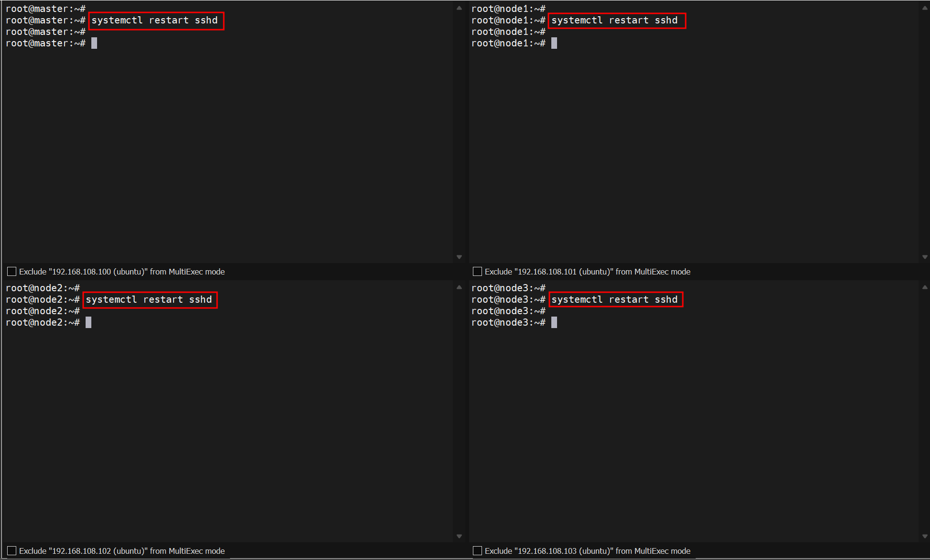Click node3 pane vertical scrollbar track
Viewport: 930px width, 560px height.
[925, 411]
